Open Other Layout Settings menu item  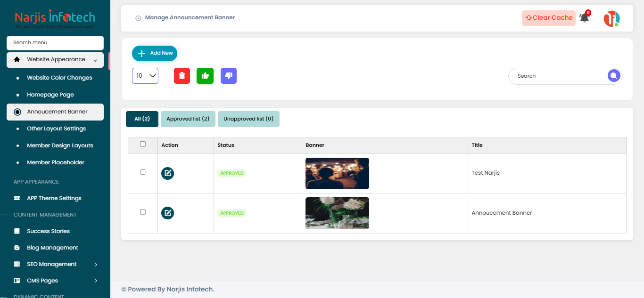pyautogui.click(x=57, y=129)
